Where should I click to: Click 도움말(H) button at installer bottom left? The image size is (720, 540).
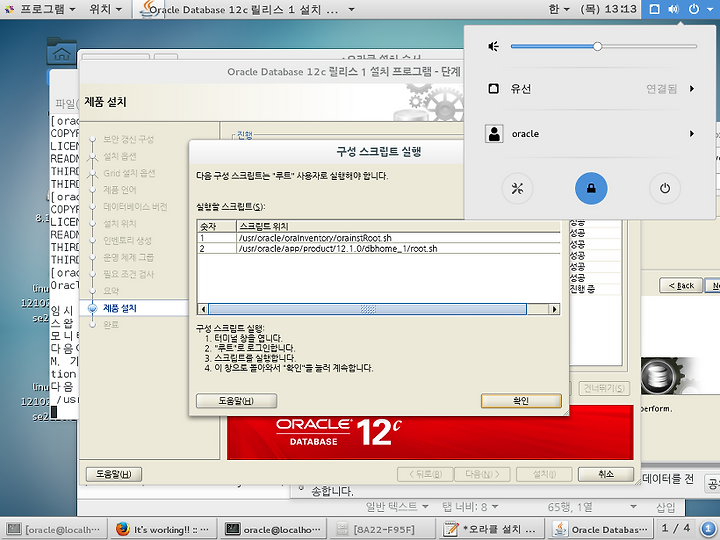tap(113, 474)
